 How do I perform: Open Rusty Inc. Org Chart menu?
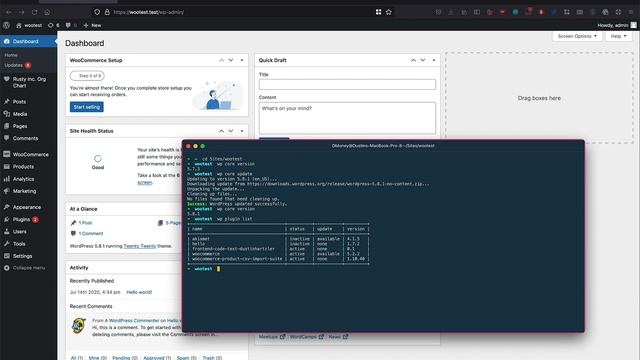click(x=29, y=82)
